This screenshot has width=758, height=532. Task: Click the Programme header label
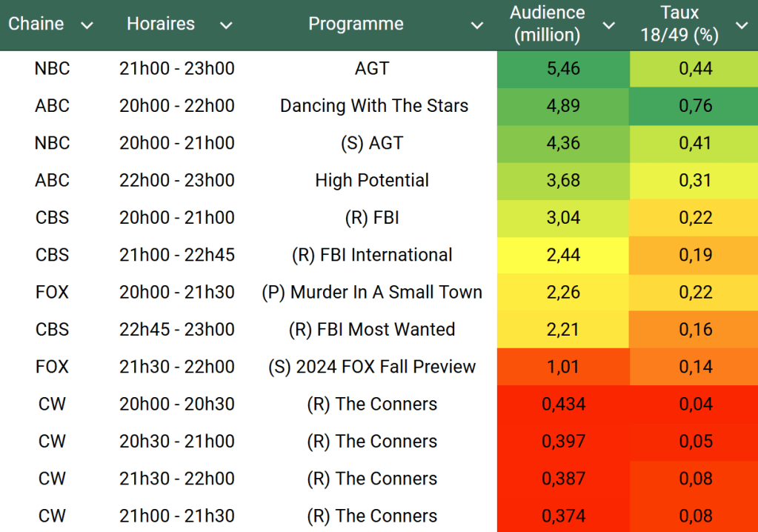coord(356,24)
